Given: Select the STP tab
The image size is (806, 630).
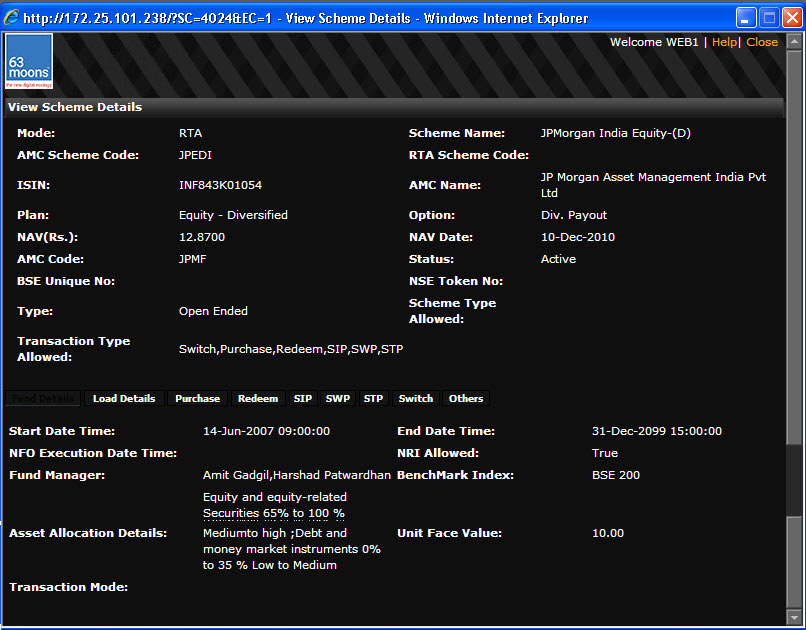Looking at the screenshot, I should 373,398.
